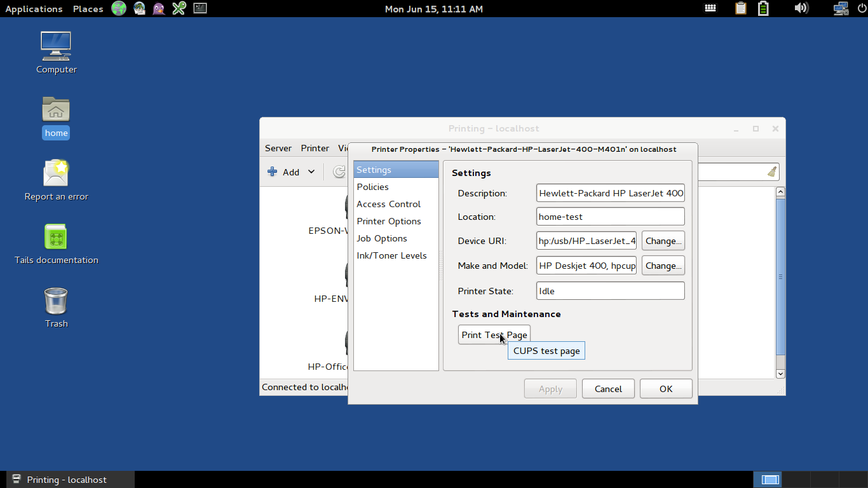868x488 pixels.
Task: Click into the Device URI field
Action: point(587,241)
